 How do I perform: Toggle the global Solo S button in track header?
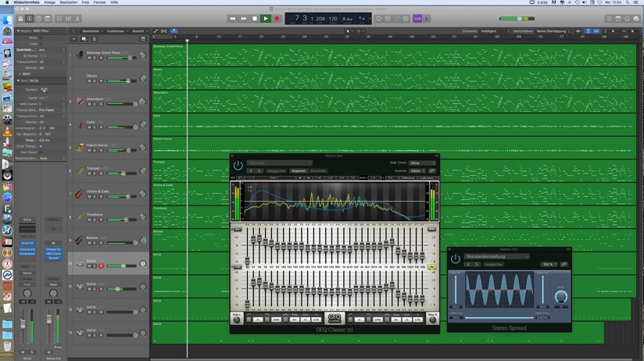[94, 39]
